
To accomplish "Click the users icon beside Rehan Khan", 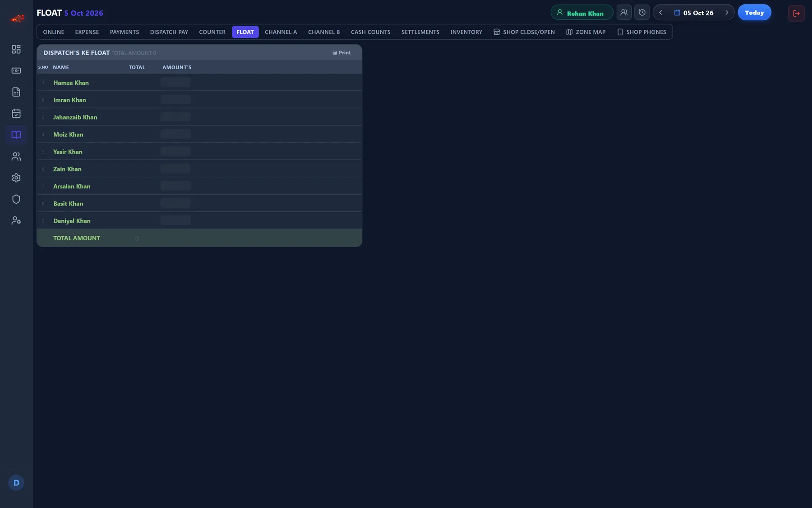I will 624,13.
